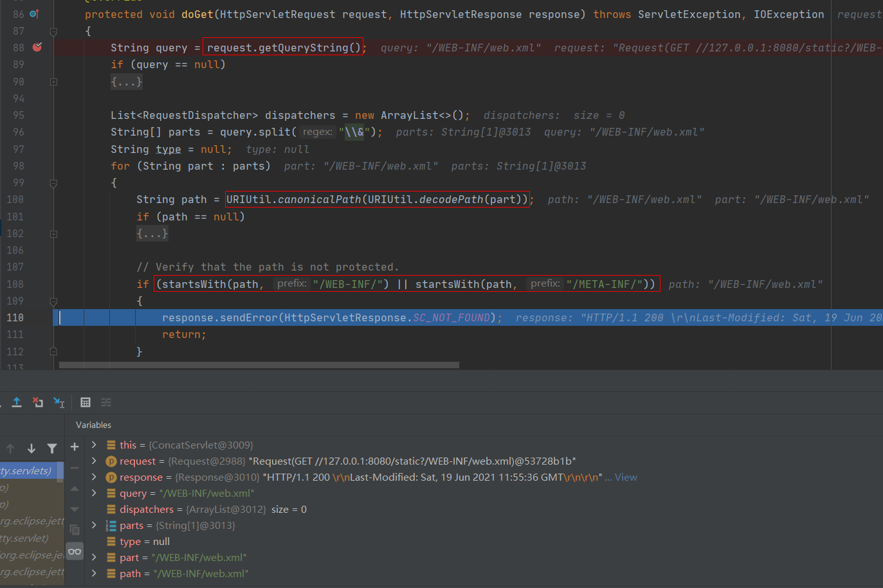Click the Step Out debugger icon

(x=17, y=402)
